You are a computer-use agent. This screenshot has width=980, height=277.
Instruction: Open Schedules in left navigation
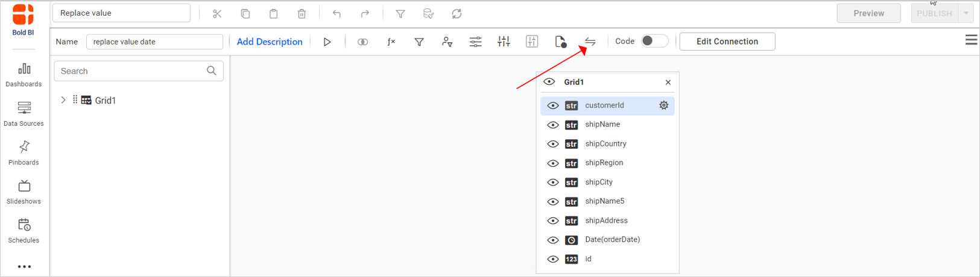24,231
